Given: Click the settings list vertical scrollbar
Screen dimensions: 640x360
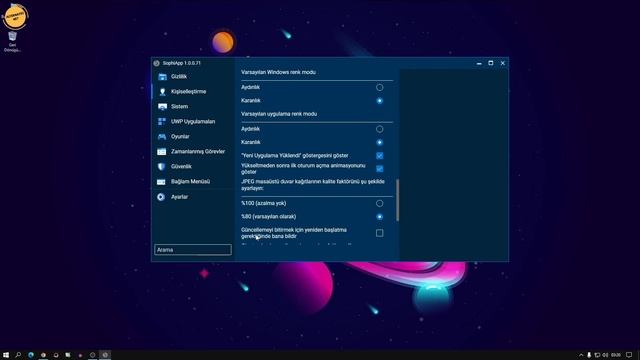Looking at the screenshot, I should (x=397, y=200).
